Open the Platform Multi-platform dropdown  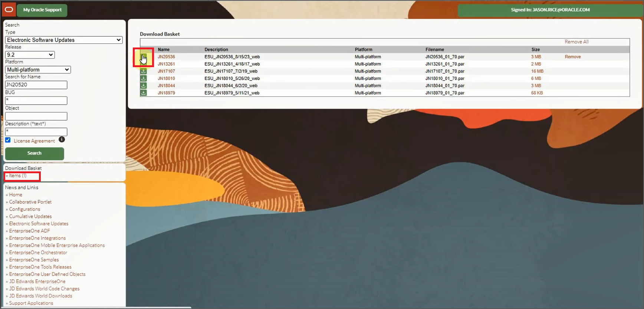tap(38, 70)
